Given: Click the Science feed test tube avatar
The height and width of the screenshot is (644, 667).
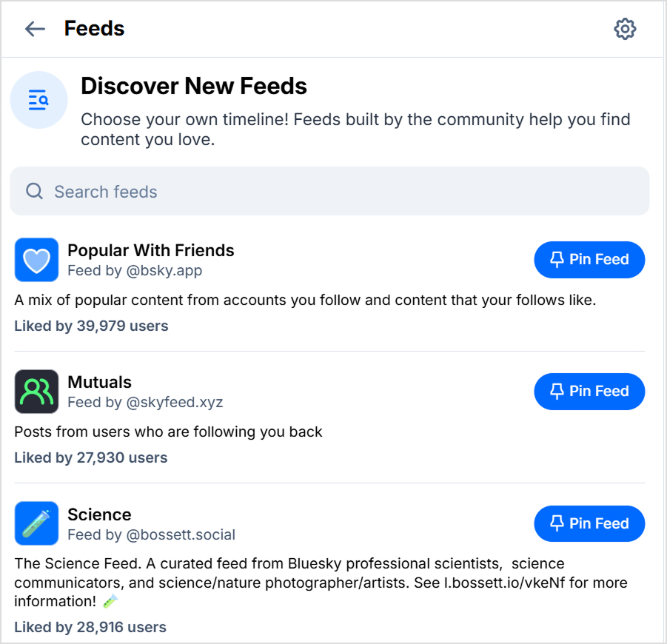Looking at the screenshot, I should click(x=36, y=523).
